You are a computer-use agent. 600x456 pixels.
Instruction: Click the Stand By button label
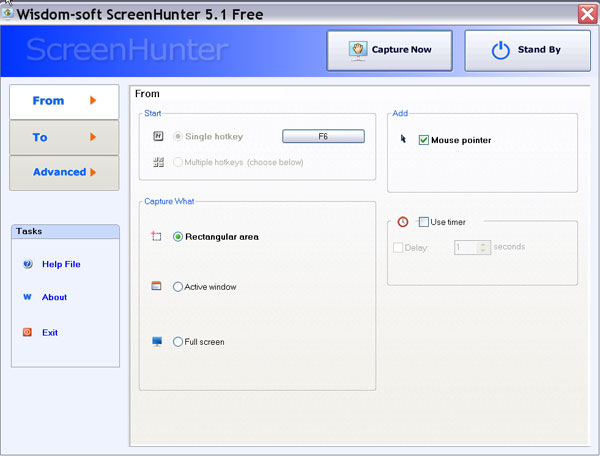(x=539, y=50)
